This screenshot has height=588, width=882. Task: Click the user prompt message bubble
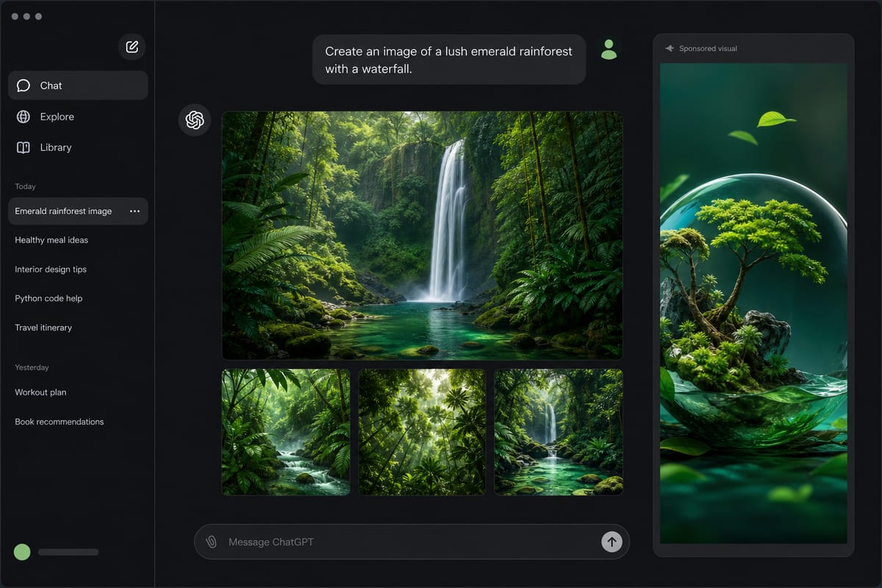pos(449,60)
